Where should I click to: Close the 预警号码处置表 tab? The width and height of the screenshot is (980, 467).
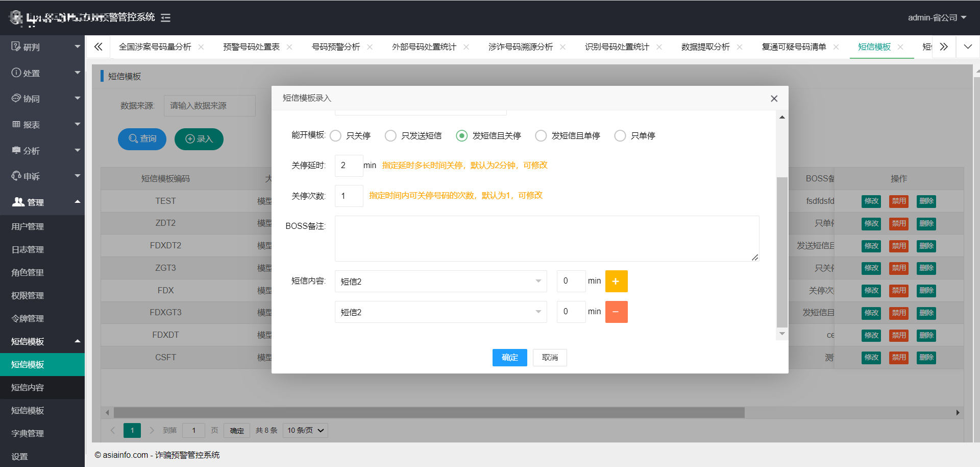coord(289,47)
